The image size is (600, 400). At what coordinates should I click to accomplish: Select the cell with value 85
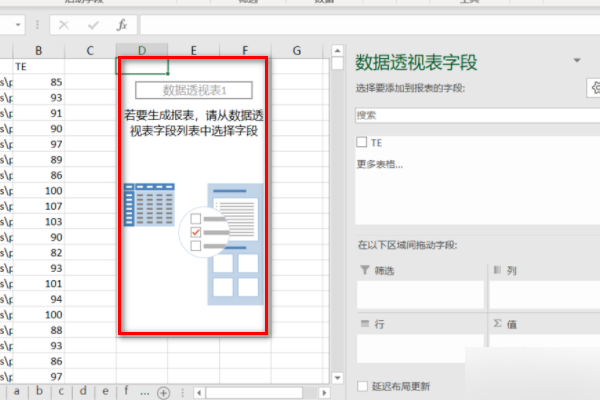(39, 82)
